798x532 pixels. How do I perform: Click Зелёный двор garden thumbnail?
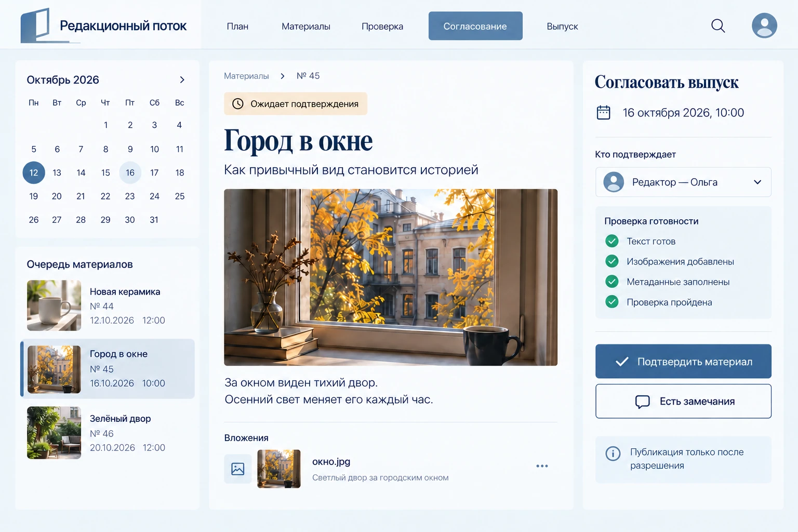tap(54, 433)
